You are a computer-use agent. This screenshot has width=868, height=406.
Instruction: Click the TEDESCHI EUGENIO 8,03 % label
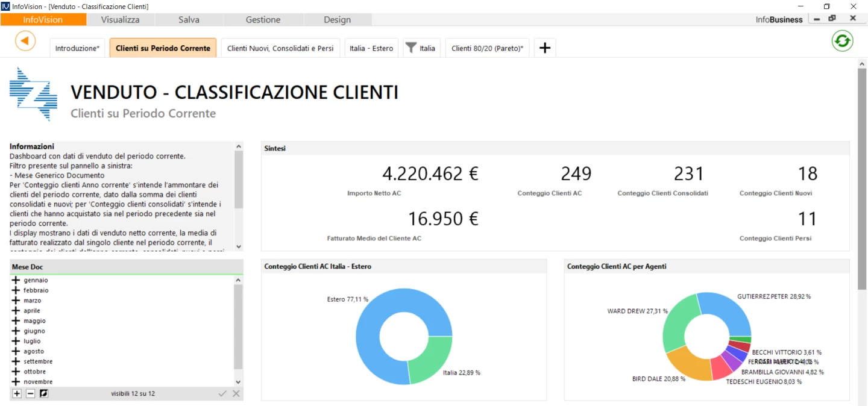[x=764, y=382]
